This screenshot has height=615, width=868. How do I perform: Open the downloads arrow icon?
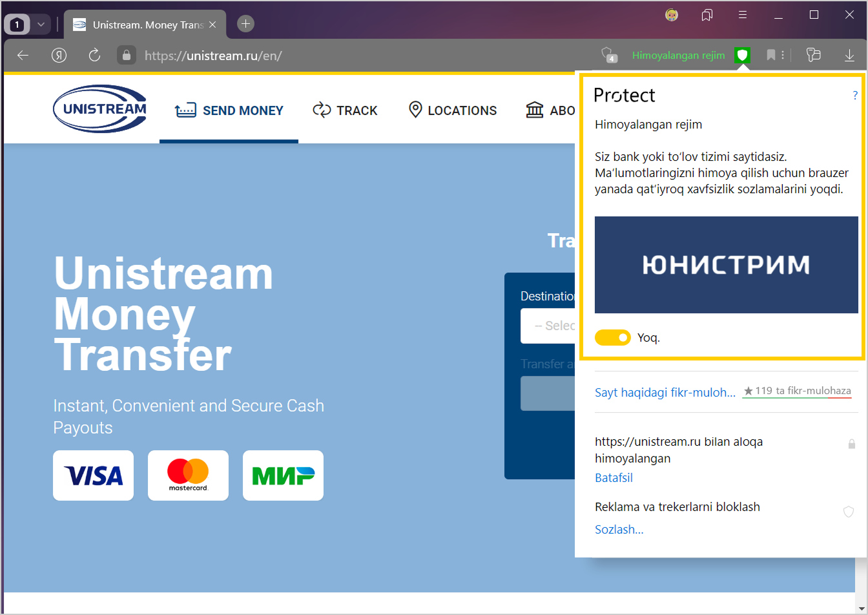(x=849, y=56)
